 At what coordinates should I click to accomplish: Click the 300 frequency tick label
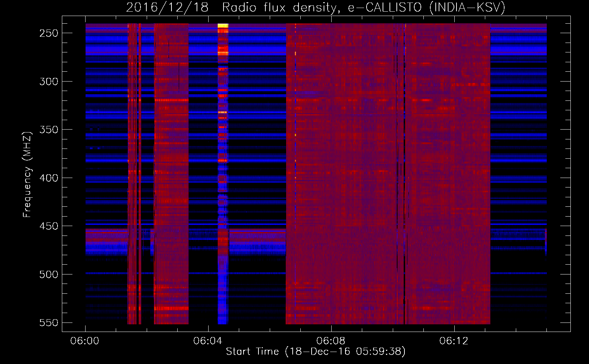coord(49,82)
